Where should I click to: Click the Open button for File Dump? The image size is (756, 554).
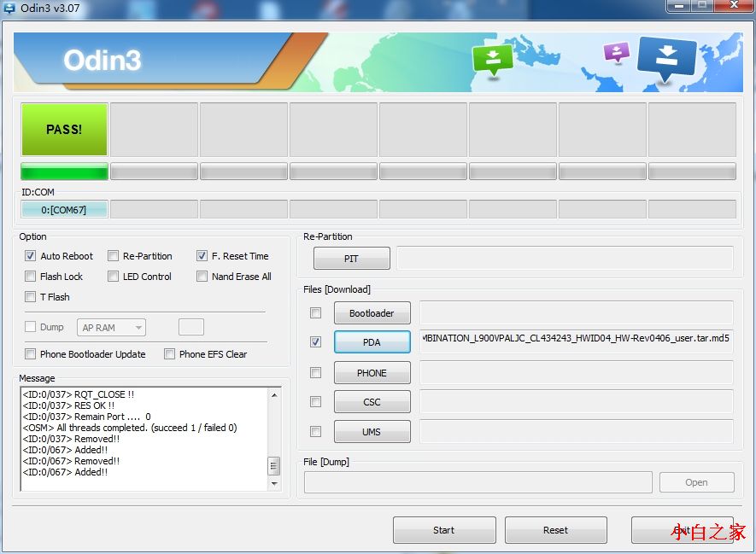(697, 482)
